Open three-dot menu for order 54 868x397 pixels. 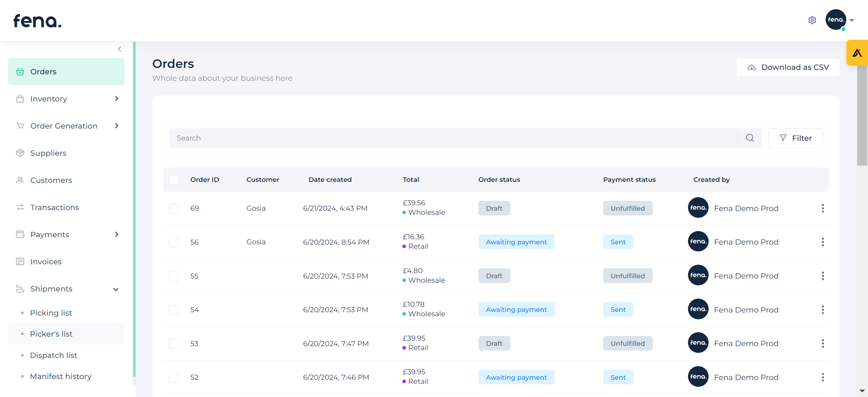pos(823,309)
